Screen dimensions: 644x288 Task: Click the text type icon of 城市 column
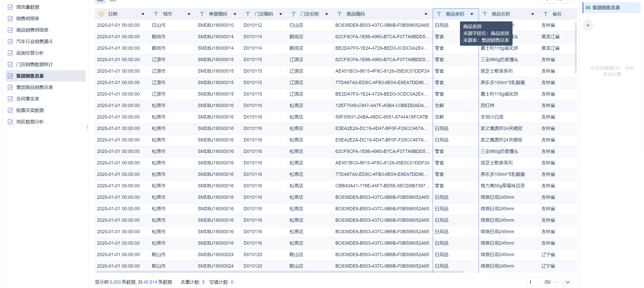156,14
